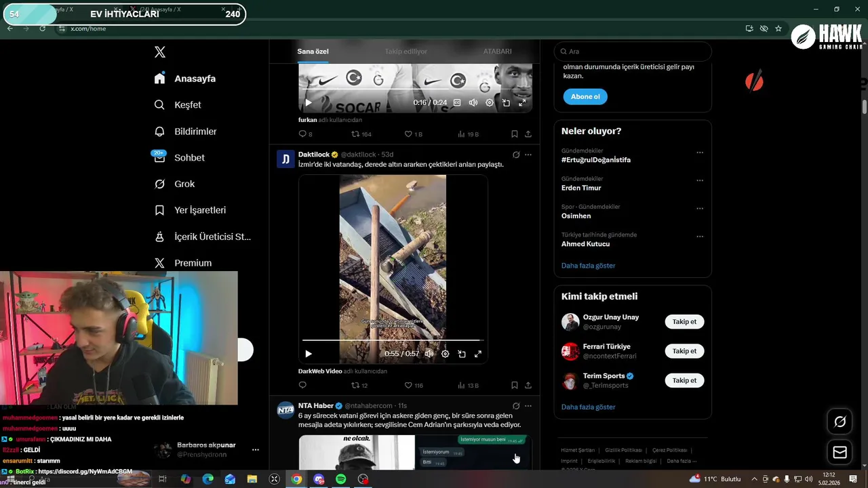
Task: Enter fullscreen on the 0:24 video
Action: point(522,103)
